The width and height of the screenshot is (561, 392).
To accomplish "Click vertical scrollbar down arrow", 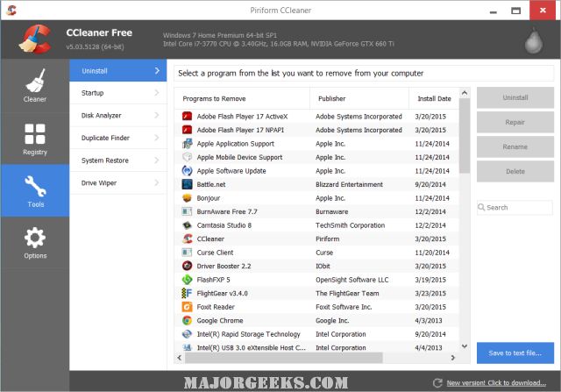I will tap(465, 346).
